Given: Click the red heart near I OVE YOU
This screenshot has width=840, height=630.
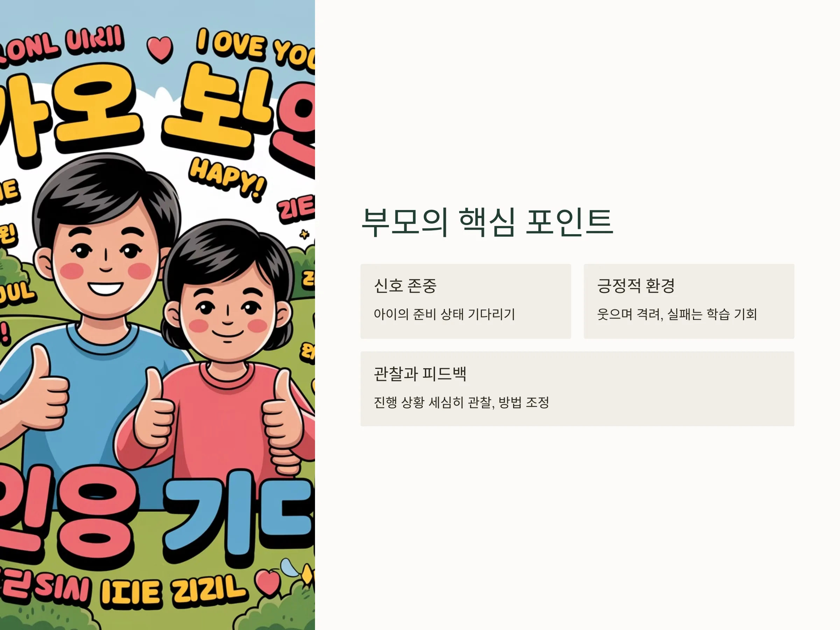Looking at the screenshot, I should tap(160, 49).
